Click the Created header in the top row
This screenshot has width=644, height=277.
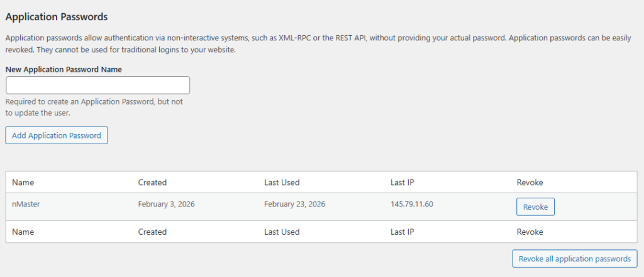(x=152, y=183)
